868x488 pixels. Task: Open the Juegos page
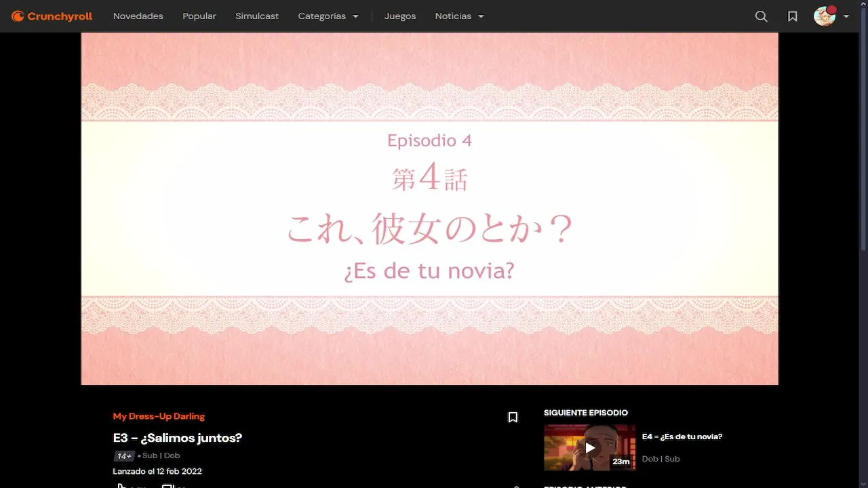pyautogui.click(x=400, y=16)
